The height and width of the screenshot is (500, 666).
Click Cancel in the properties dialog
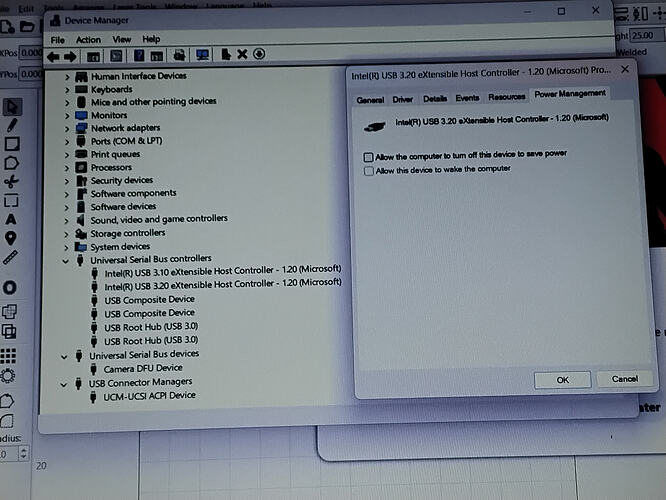[x=625, y=379]
